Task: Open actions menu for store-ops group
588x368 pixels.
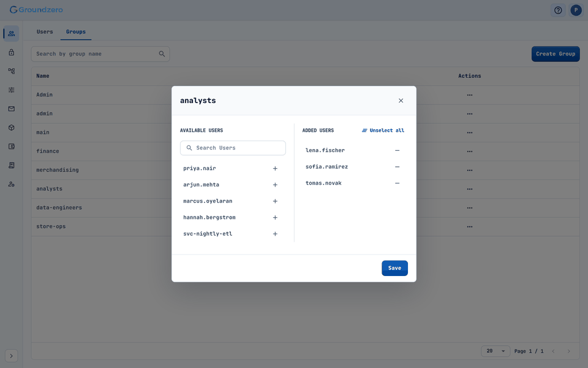Action: point(470,226)
